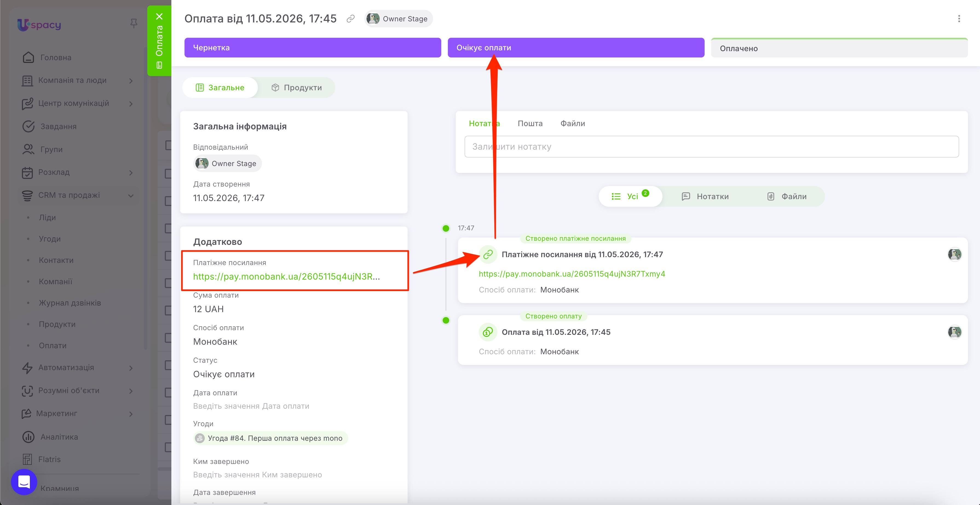The image size is (980, 505).
Task: Expand the Автоматизація menu
Action: 131,368
